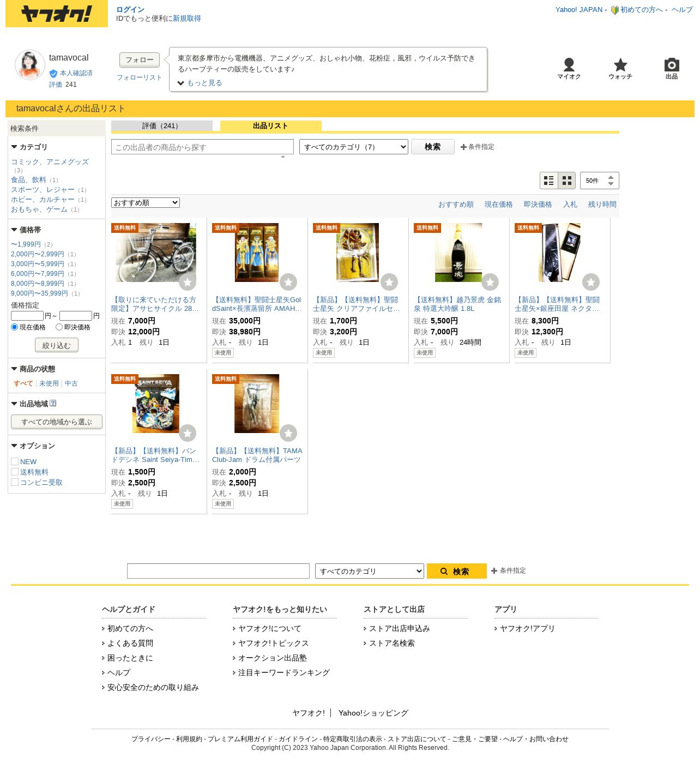
Task: Click the 絞り込む filter button
Action: (57, 345)
